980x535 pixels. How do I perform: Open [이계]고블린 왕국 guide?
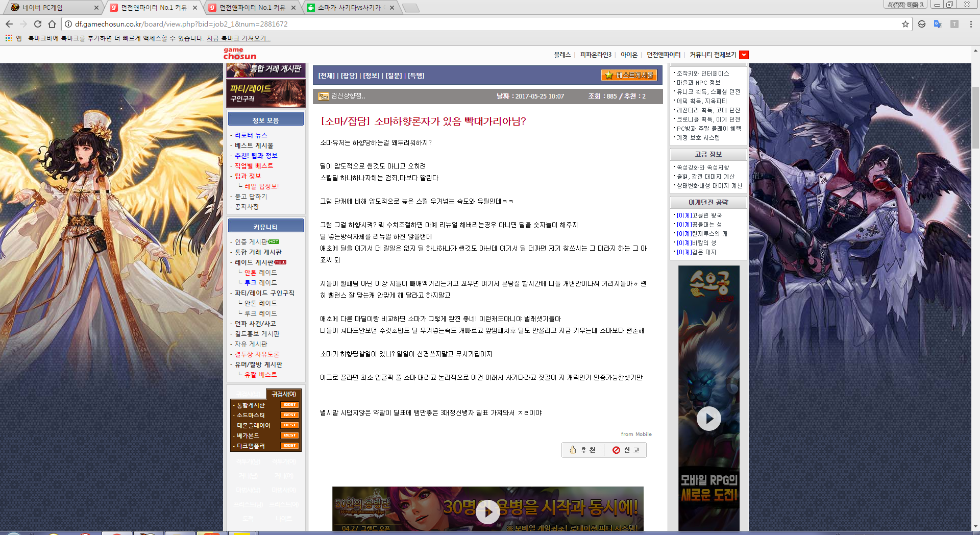pyautogui.click(x=699, y=215)
